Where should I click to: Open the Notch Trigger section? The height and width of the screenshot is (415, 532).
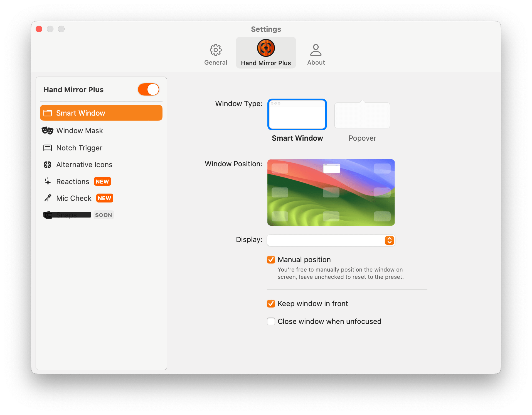coord(101,148)
